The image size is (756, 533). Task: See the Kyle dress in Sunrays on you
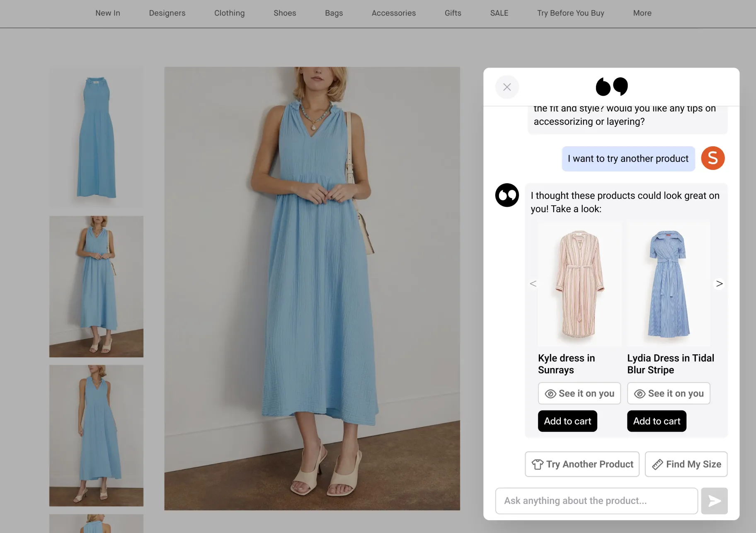click(x=579, y=393)
